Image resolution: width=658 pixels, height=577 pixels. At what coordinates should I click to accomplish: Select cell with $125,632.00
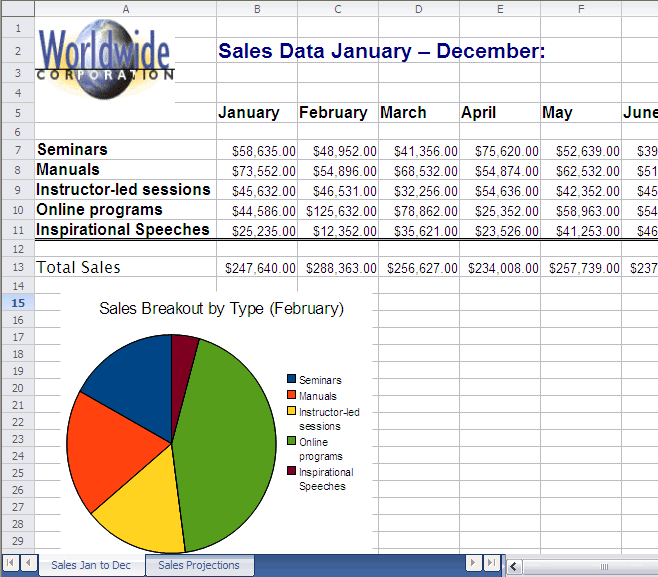click(x=338, y=211)
